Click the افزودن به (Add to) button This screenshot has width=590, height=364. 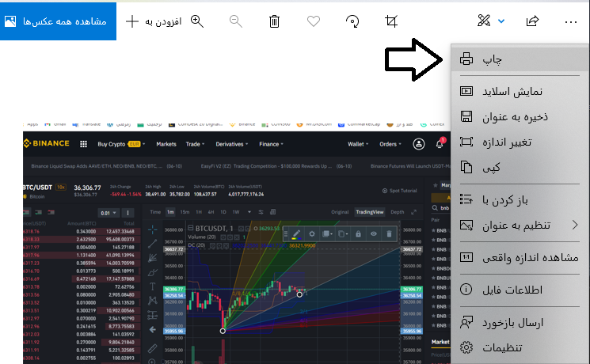pos(154,21)
